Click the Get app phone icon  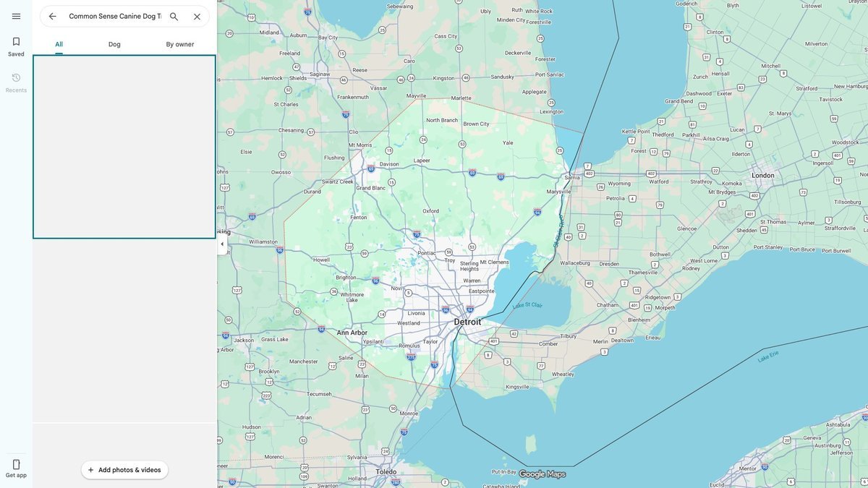point(16,464)
